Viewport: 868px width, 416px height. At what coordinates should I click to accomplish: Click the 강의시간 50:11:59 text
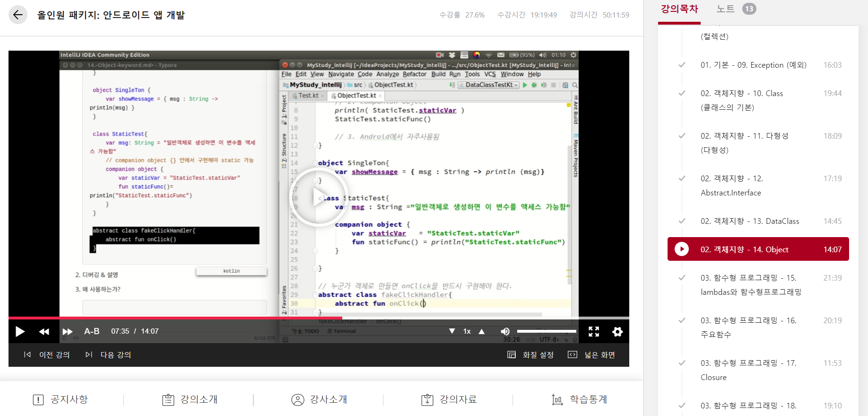(599, 15)
